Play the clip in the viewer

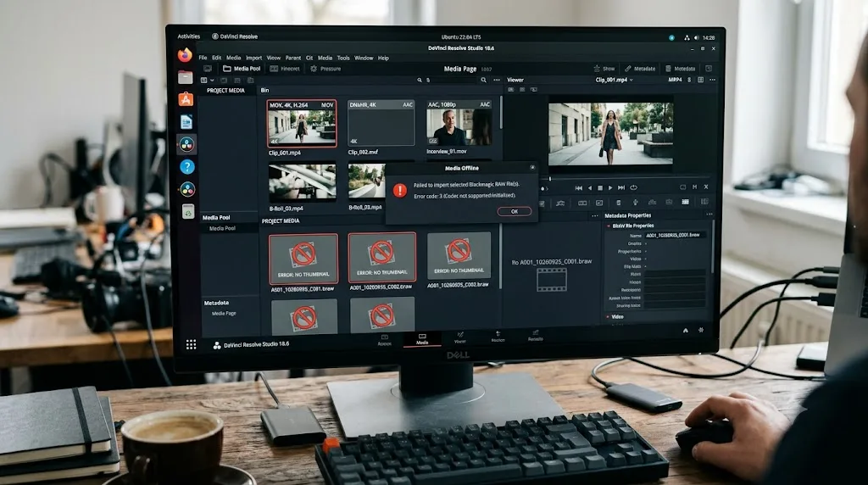(610, 187)
